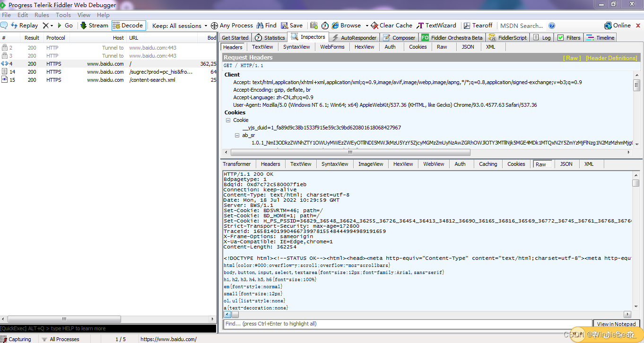Collapse the ab_sr cookie node
The width and height of the screenshot is (644, 343).
237,136
